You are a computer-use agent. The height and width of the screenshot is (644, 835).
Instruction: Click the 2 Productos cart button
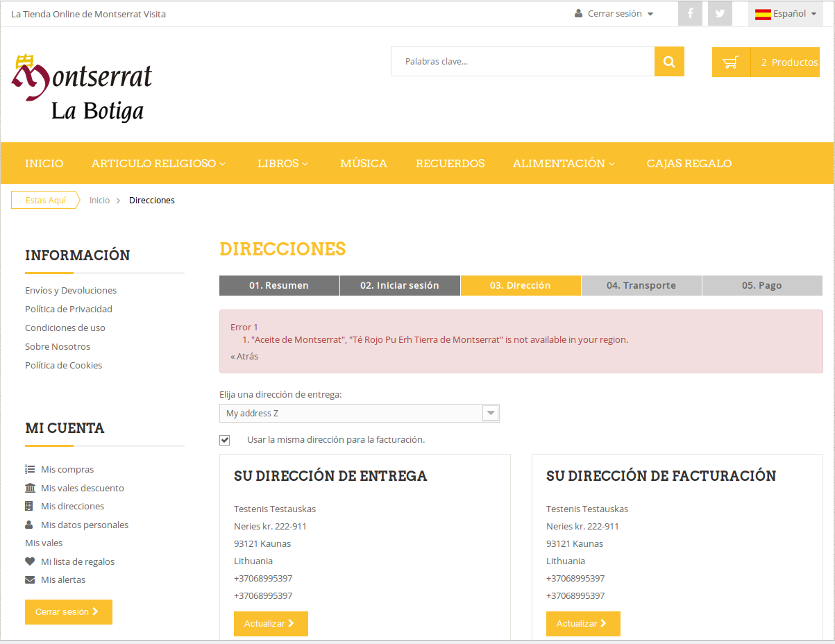pos(766,62)
